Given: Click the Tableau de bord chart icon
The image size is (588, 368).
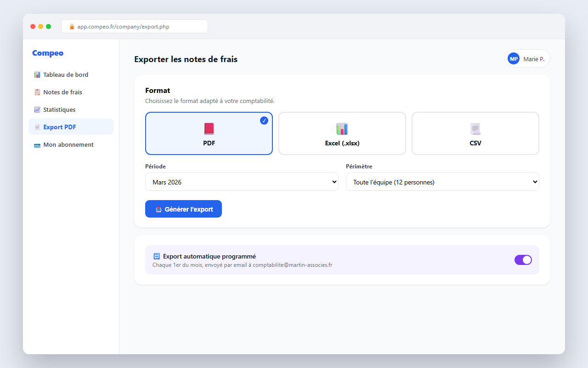Looking at the screenshot, I should coord(37,75).
